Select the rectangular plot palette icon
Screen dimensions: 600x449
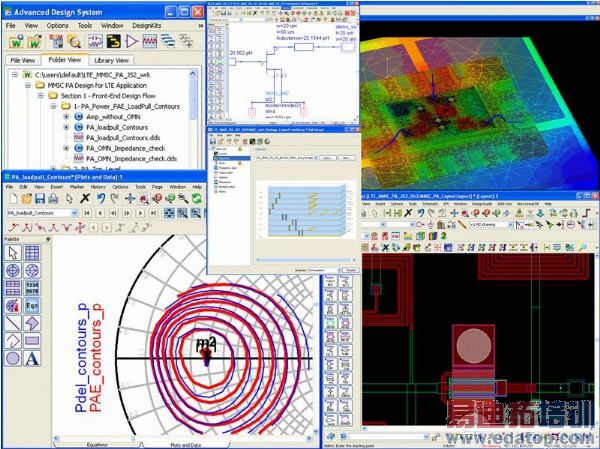coord(32,253)
